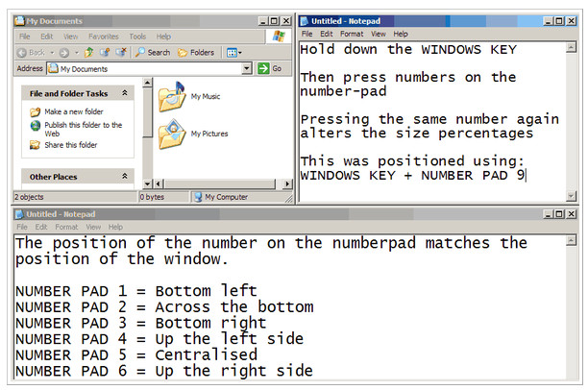
Task: Go back in My Documents window
Action: [31, 53]
